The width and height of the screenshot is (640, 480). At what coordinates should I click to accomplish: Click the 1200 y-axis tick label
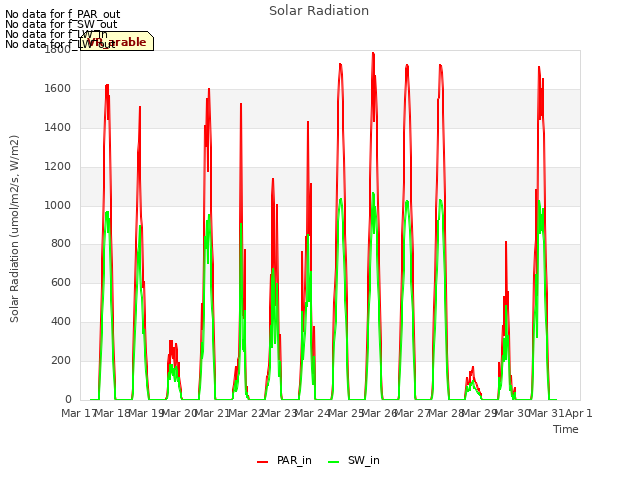pos(58,167)
